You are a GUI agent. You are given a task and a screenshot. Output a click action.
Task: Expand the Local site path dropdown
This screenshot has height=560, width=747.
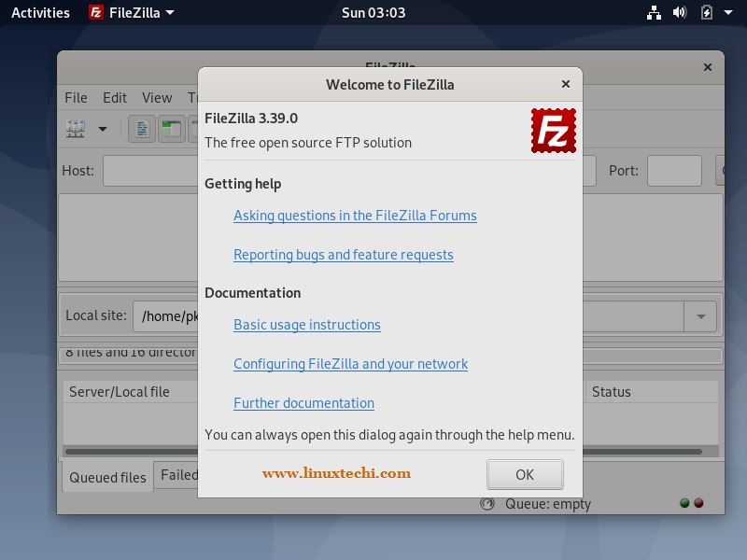(x=700, y=316)
